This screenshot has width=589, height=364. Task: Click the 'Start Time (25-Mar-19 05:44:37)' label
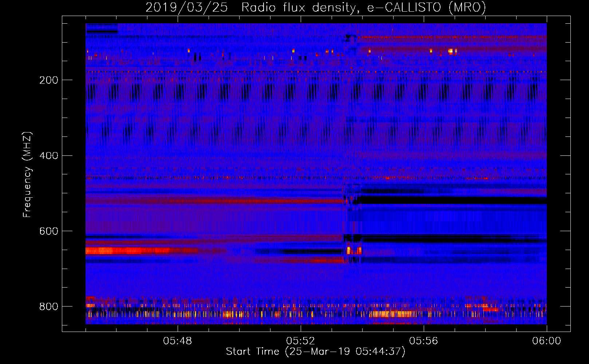(x=316, y=352)
